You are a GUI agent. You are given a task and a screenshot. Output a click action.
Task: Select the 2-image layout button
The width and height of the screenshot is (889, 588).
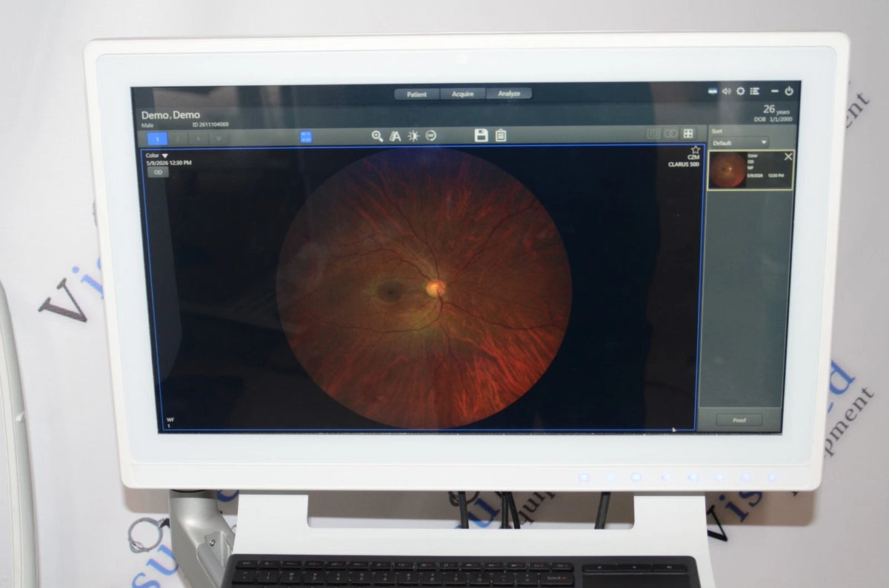tap(178, 138)
